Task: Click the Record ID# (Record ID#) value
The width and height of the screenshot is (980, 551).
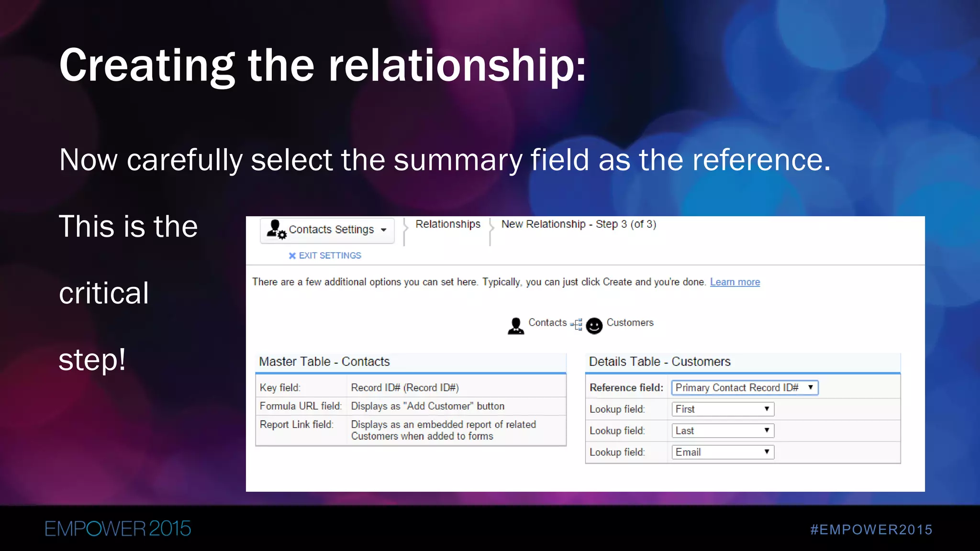Action: click(405, 388)
